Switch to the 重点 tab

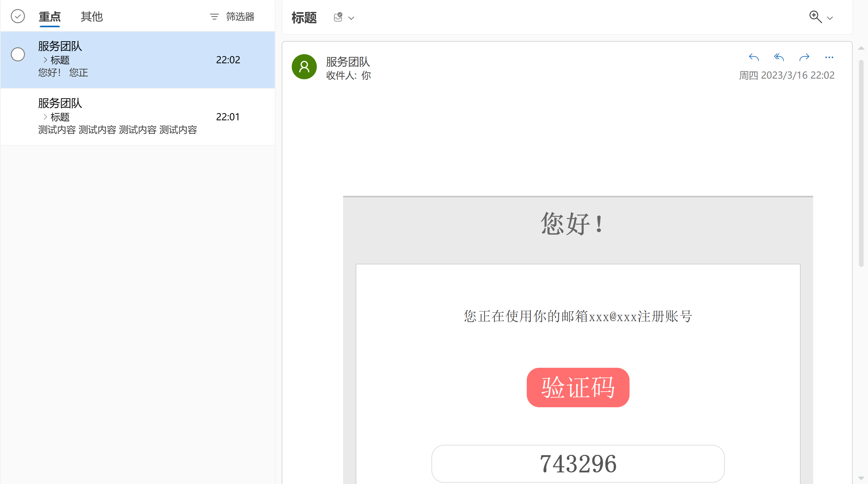click(50, 17)
